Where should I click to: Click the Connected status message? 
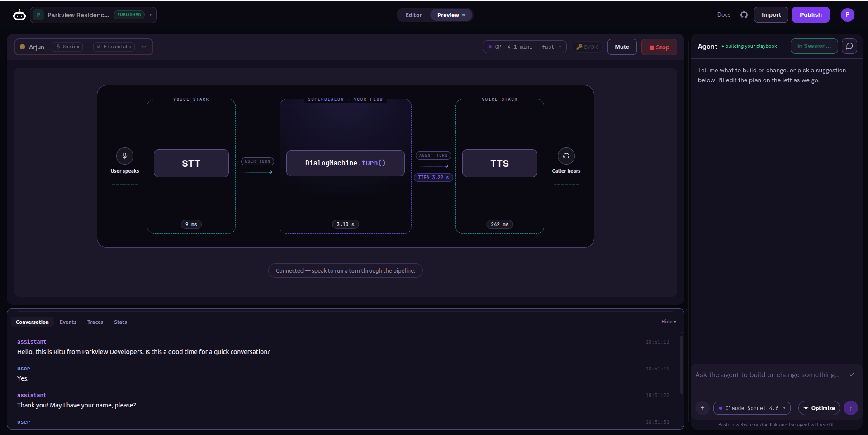(346, 271)
